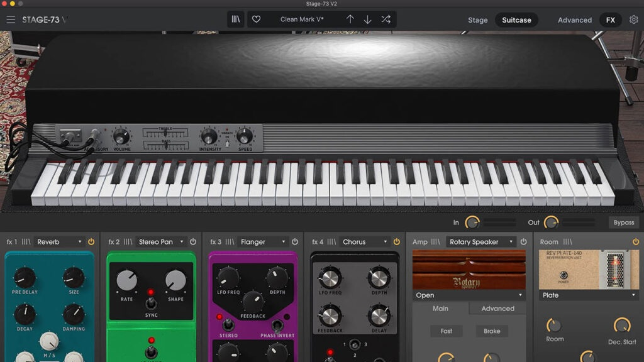The image size is (644, 362).
Task: Click the rotary Fast button
Action: click(446, 331)
